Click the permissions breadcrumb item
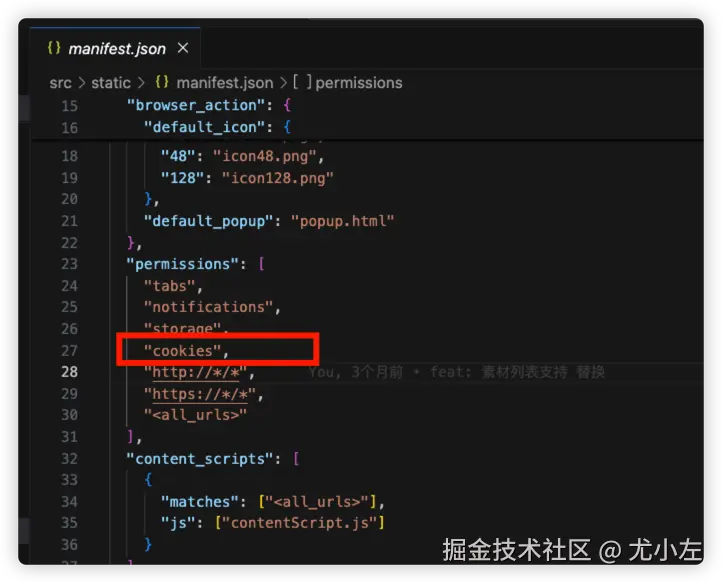This screenshot has width=722, height=583. [359, 83]
